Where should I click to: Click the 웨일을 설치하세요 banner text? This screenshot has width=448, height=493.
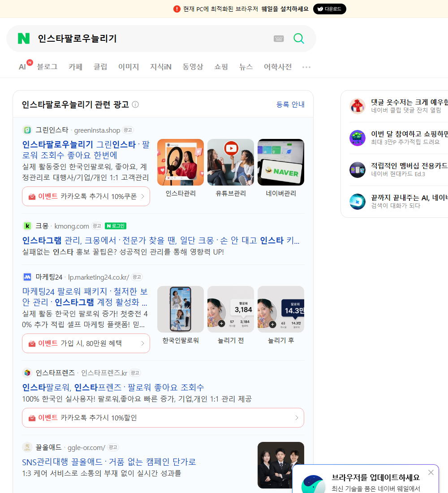(x=285, y=9)
